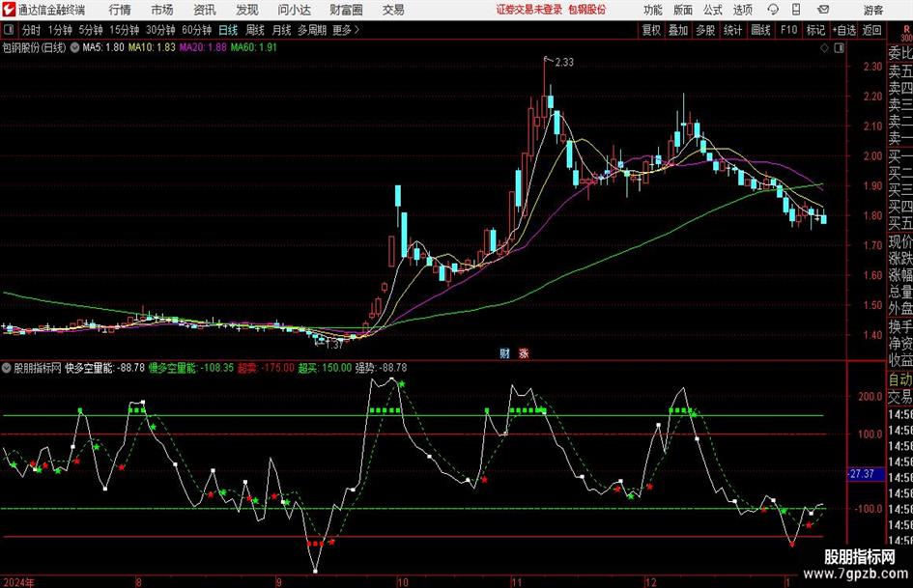This screenshot has width=913, height=588.
Task: Open the 市场 menu
Action: pos(162,10)
